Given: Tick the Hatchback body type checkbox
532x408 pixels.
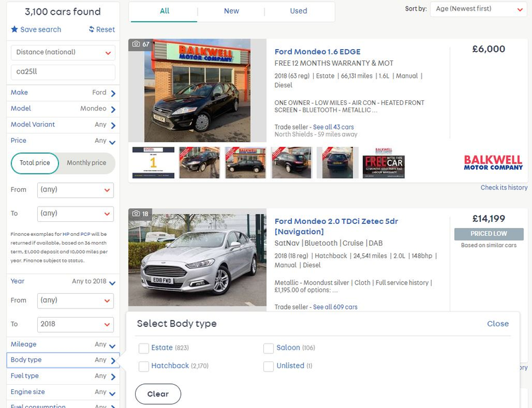Looking at the screenshot, I should [x=144, y=366].
